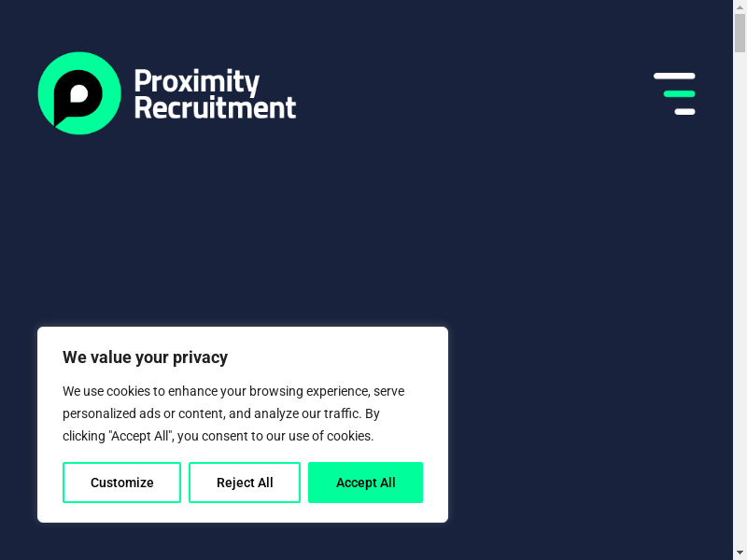Click the black speech-bubble P in the logo
The width and height of the screenshot is (747, 560).
tap(79, 95)
